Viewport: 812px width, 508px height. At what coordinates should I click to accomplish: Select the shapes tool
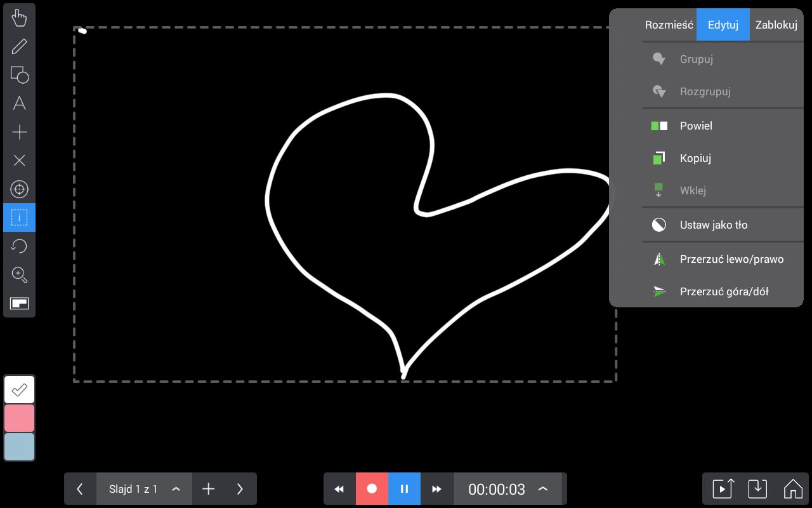pos(20,75)
